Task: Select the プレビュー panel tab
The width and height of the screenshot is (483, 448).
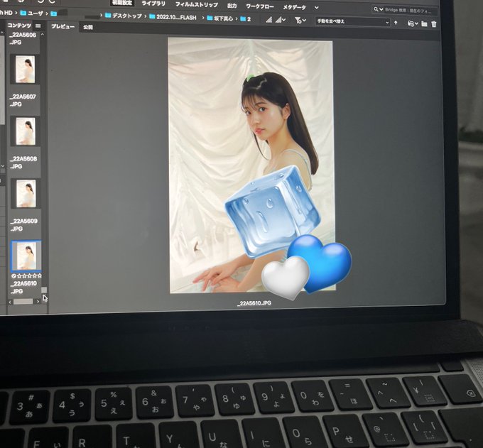Action: coord(63,26)
